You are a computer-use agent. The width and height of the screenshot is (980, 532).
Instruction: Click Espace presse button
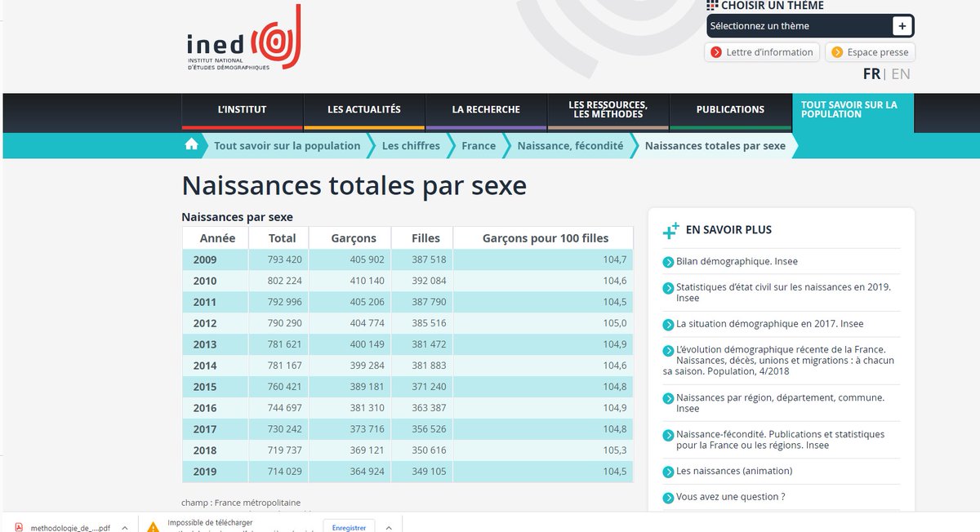point(870,52)
